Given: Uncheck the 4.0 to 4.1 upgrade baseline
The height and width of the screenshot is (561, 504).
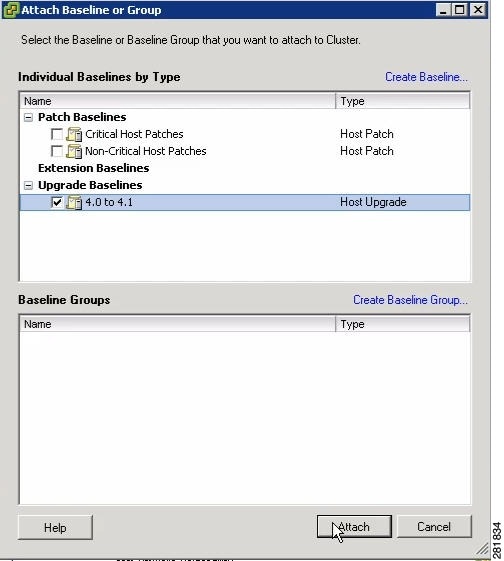Looking at the screenshot, I should point(57,202).
